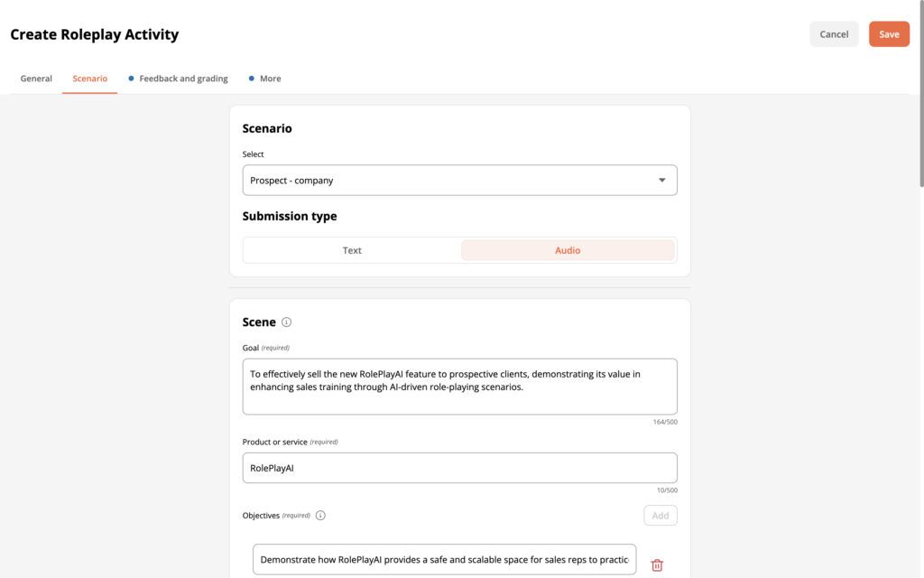Click the 164/500 character counter
This screenshot has width=924, height=578.
point(665,422)
